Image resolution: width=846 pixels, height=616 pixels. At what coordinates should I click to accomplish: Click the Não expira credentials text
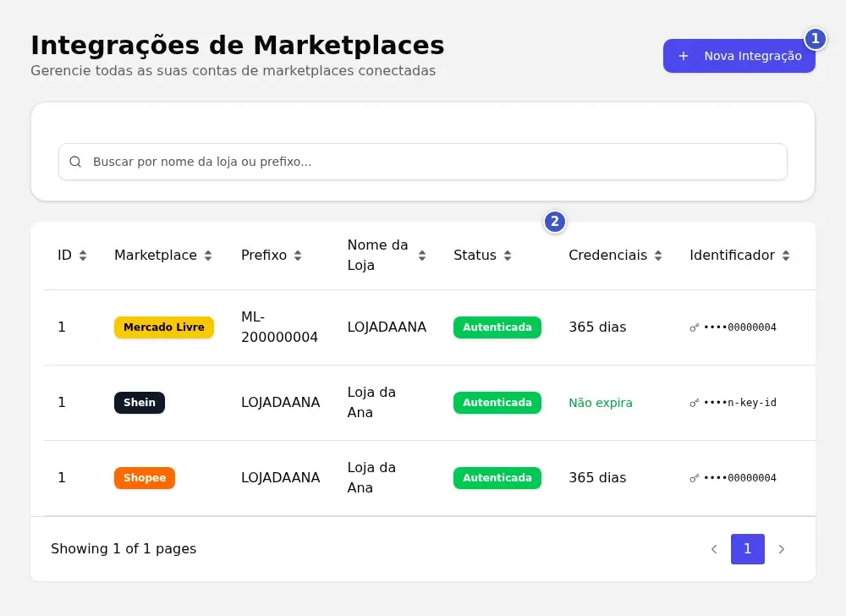point(601,403)
